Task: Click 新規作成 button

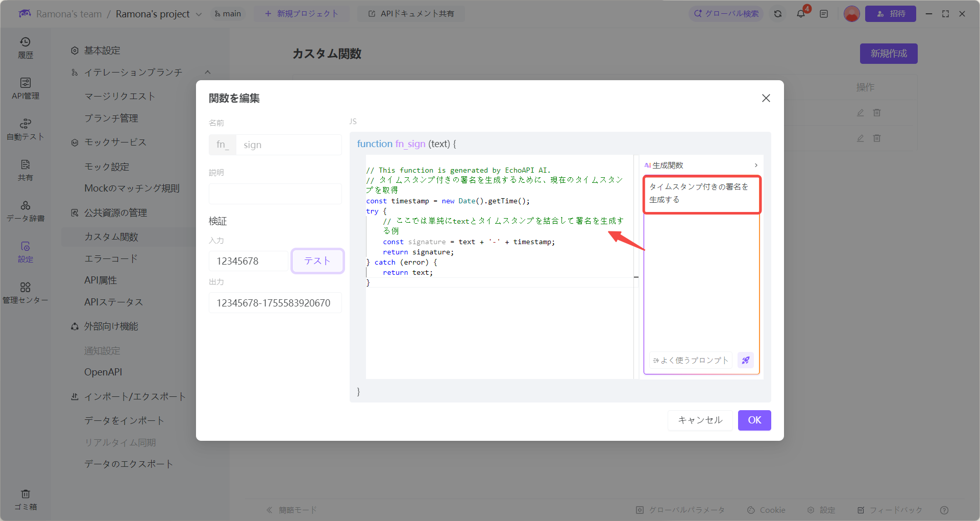Action: (889, 54)
